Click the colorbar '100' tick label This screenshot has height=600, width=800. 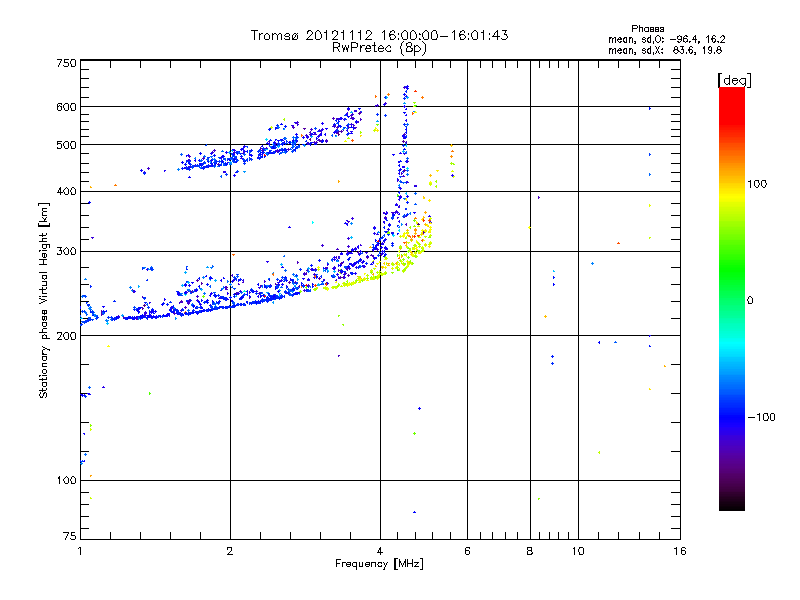pos(757,184)
